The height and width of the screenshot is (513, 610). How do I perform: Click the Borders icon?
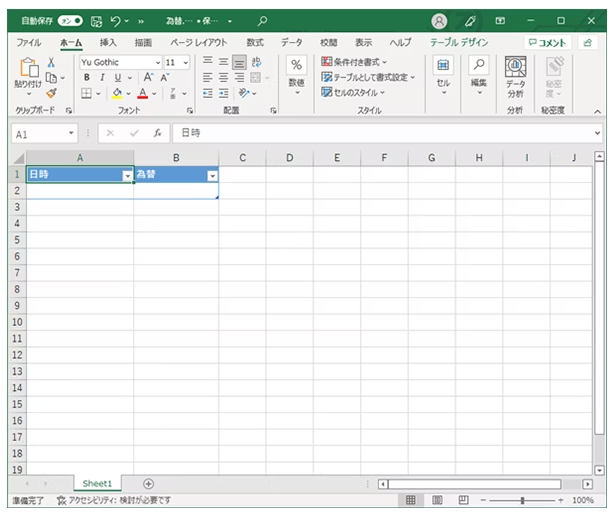pyautogui.click(x=86, y=93)
